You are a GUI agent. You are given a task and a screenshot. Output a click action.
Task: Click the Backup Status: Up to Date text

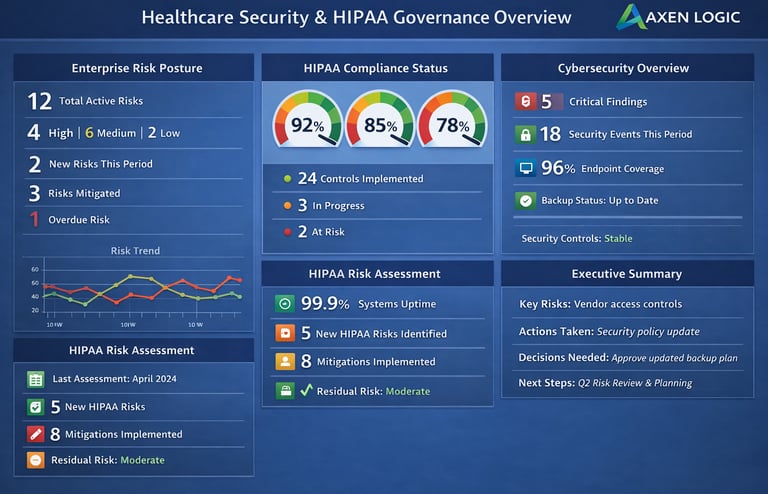tap(600, 200)
